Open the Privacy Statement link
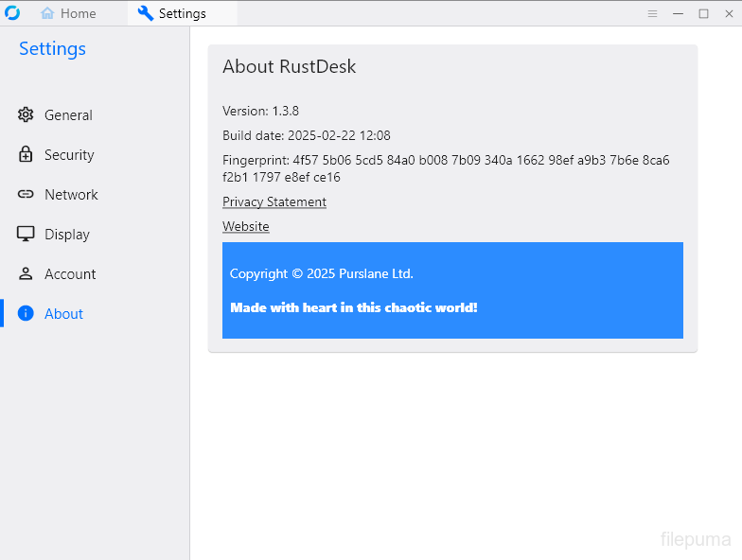 click(274, 202)
